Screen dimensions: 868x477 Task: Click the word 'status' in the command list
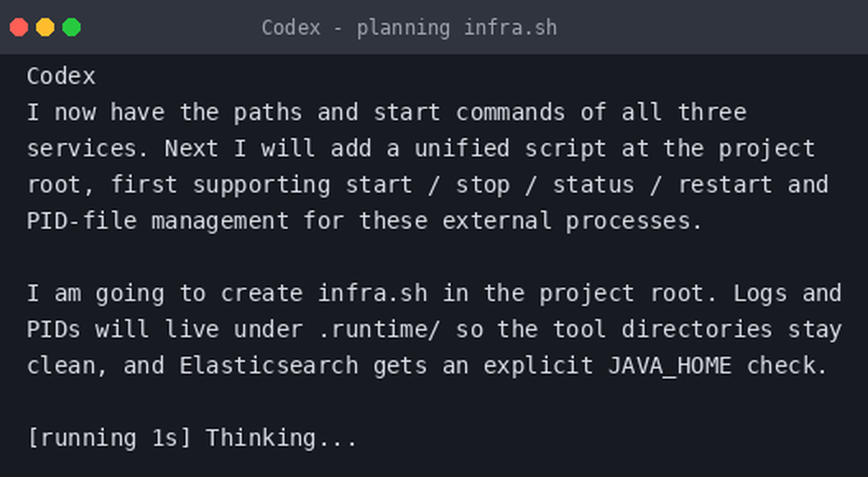tap(593, 184)
